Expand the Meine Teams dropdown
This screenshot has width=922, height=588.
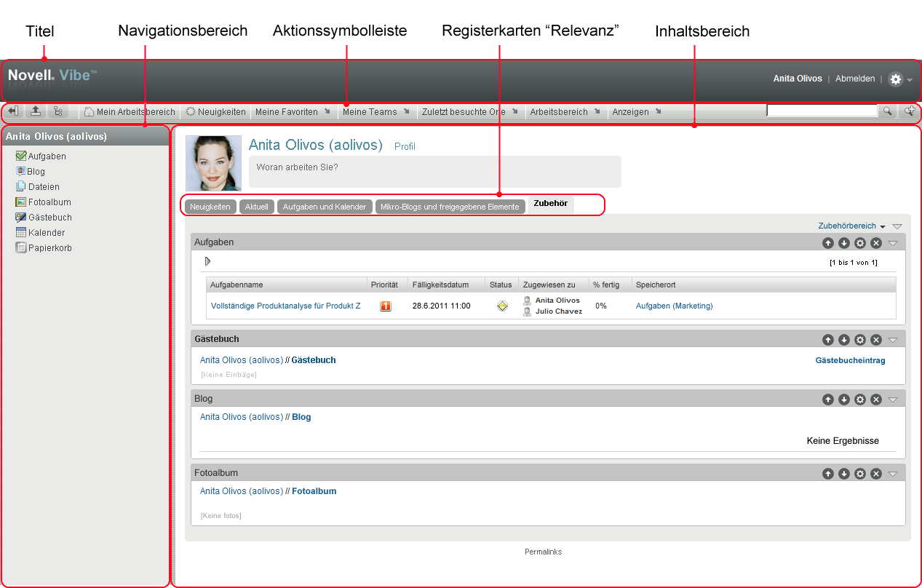(x=376, y=112)
